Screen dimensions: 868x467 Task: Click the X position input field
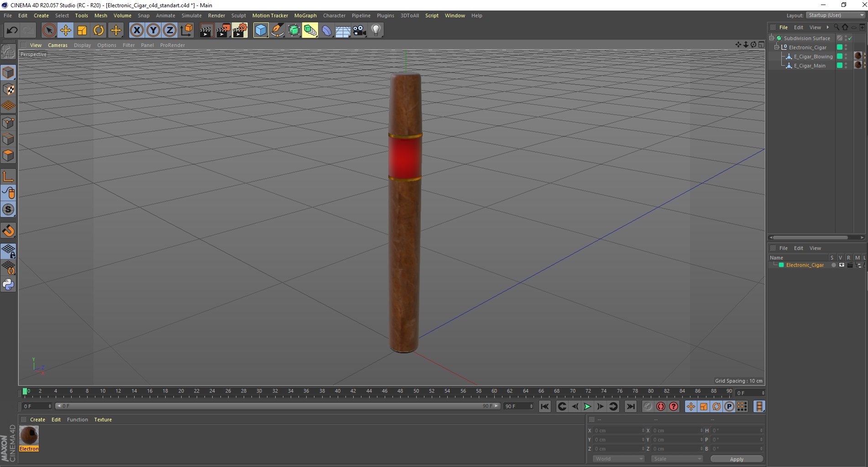(619, 431)
